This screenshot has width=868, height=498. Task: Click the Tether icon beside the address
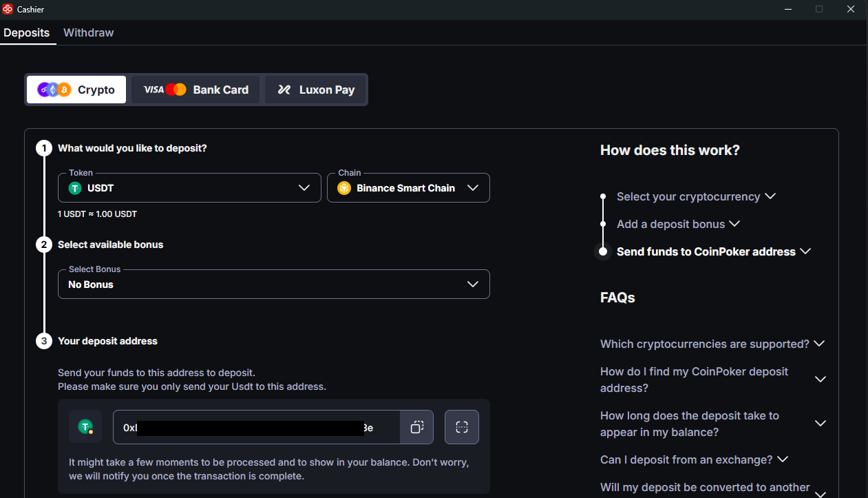click(85, 427)
